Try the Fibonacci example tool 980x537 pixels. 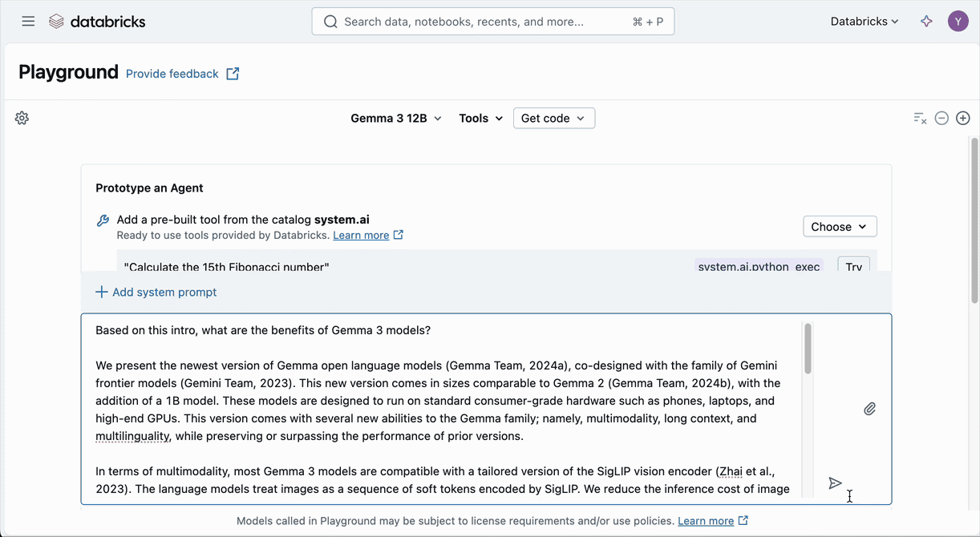(853, 266)
